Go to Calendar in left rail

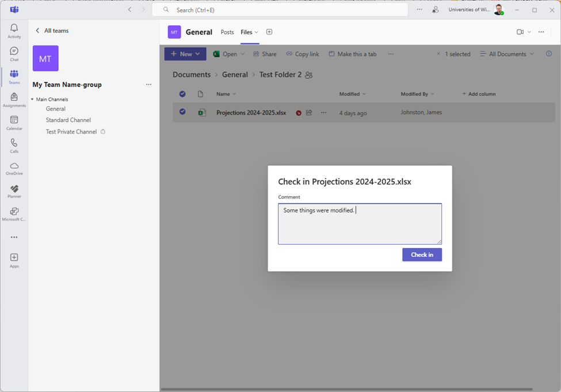click(x=14, y=123)
